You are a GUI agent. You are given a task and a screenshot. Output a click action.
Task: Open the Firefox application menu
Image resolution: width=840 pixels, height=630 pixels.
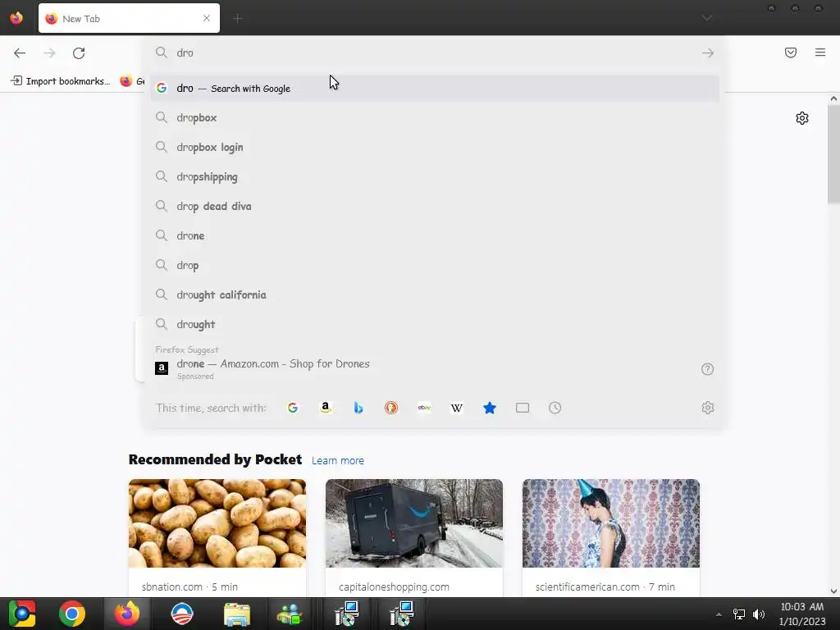pyautogui.click(x=819, y=52)
